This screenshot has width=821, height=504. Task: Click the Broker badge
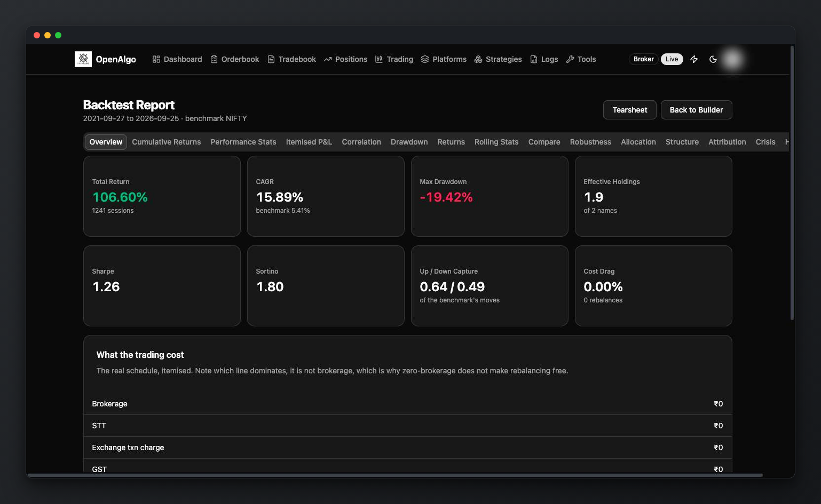pyautogui.click(x=644, y=59)
